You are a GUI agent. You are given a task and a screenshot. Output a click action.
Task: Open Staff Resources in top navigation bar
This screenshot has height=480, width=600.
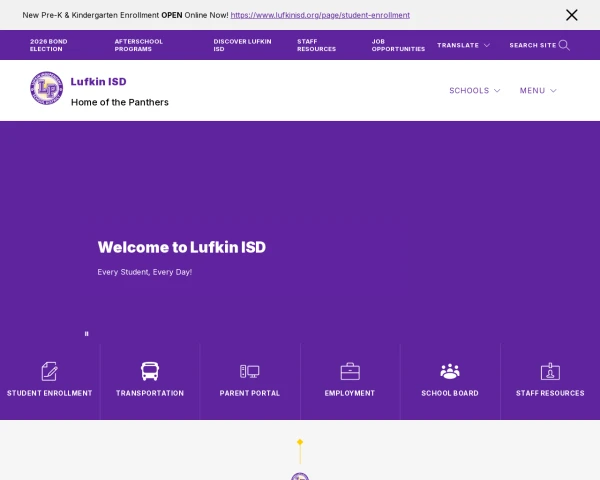(x=316, y=45)
